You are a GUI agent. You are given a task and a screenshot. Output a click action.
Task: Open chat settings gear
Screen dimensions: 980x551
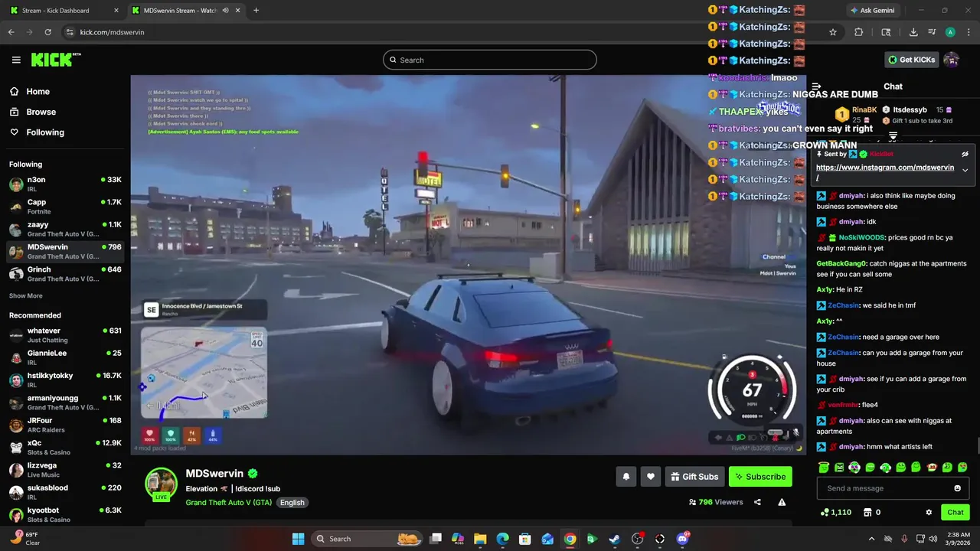coord(929,512)
